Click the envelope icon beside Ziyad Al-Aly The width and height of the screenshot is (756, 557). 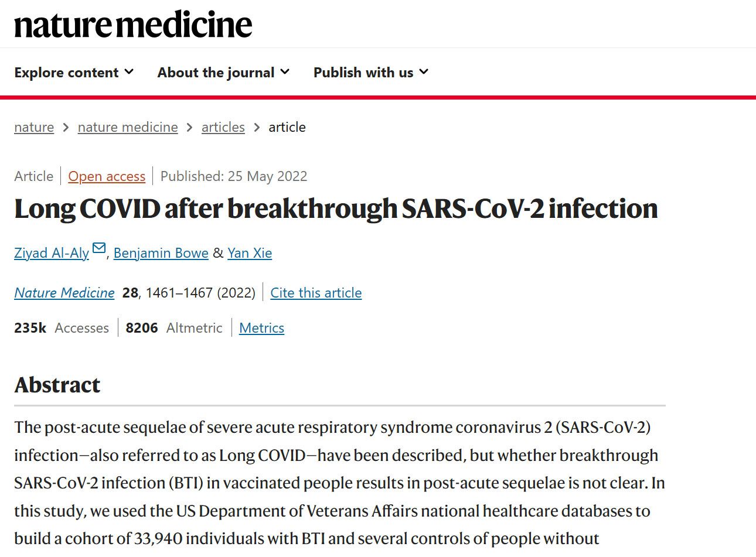pyautogui.click(x=99, y=248)
